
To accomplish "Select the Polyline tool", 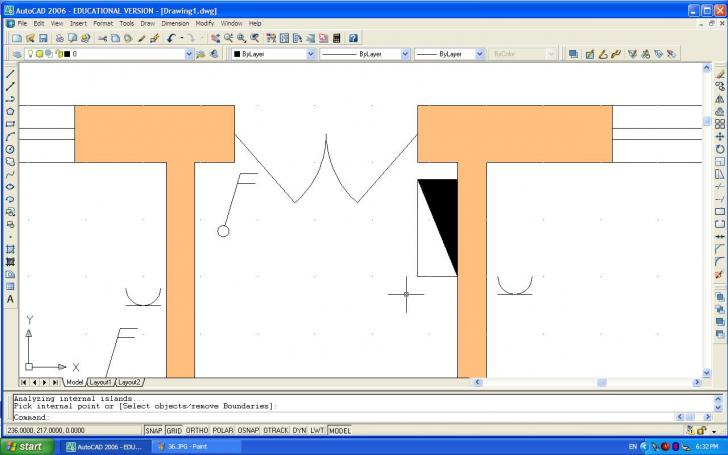I will [x=10, y=99].
